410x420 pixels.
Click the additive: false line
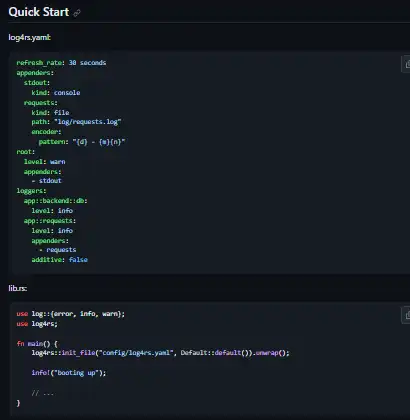pyautogui.click(x=60, y=260)
